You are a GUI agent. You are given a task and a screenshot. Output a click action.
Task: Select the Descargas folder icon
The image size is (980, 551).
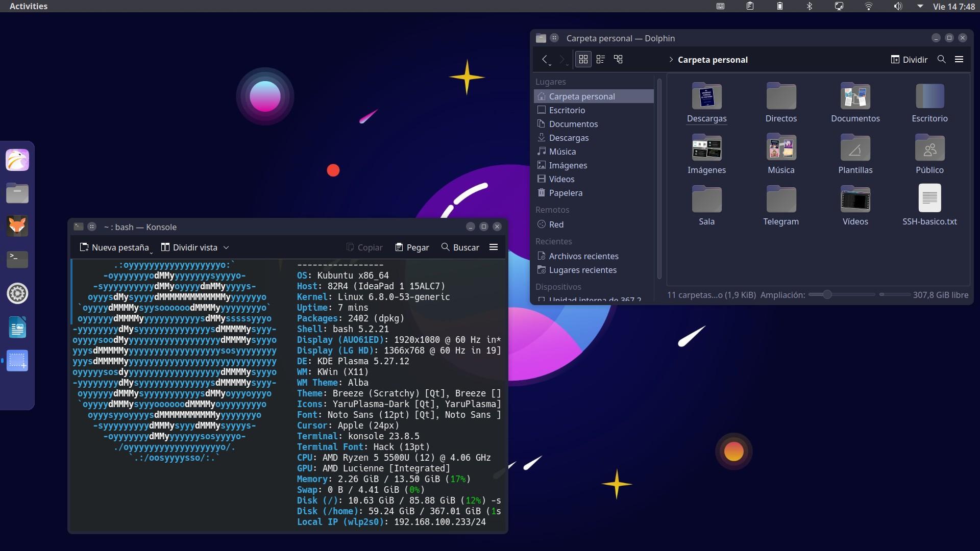point(706,96)
